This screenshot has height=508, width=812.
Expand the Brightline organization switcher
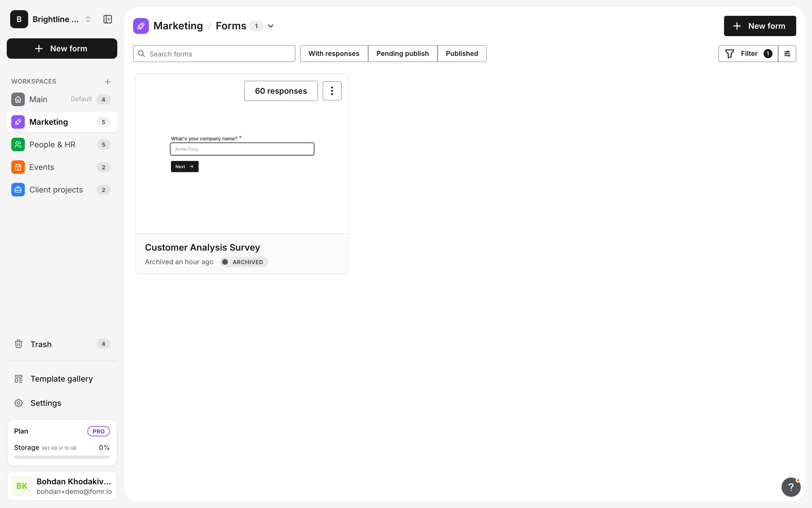[88, 19]
